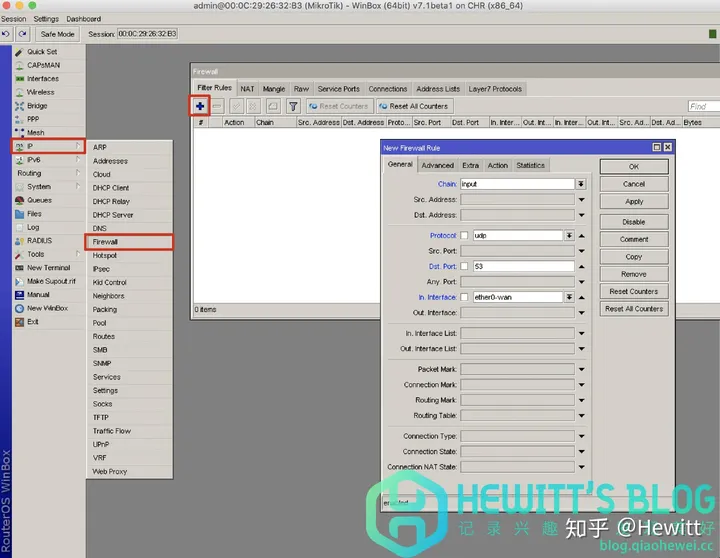This screenshot has width=720, height=558.
Task: Click OK in New Firewall Rule dialog
Action: (x=634, y=167)
